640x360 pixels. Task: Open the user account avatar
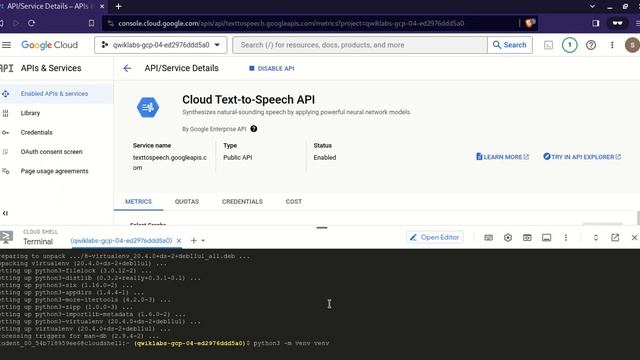point(632,45)
